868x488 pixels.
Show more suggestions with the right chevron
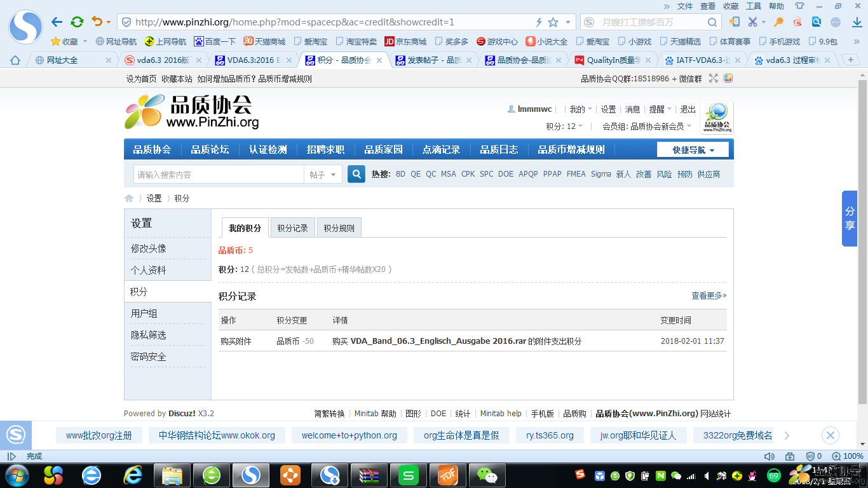[x=787, y=435]
